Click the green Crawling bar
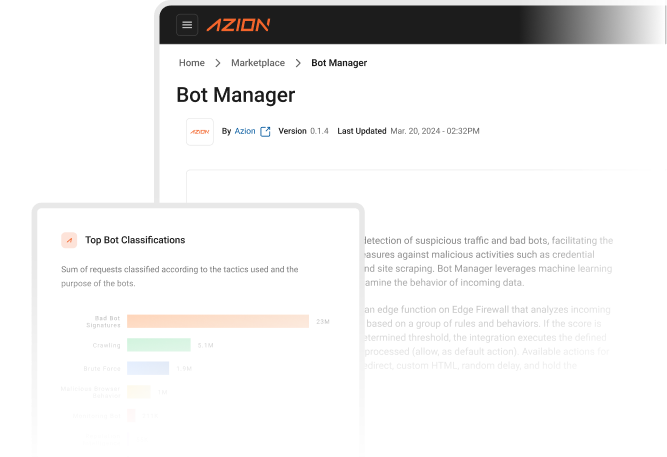Viewport: 667px width, 457px height. pyautogui.click(x=159, y=345)
